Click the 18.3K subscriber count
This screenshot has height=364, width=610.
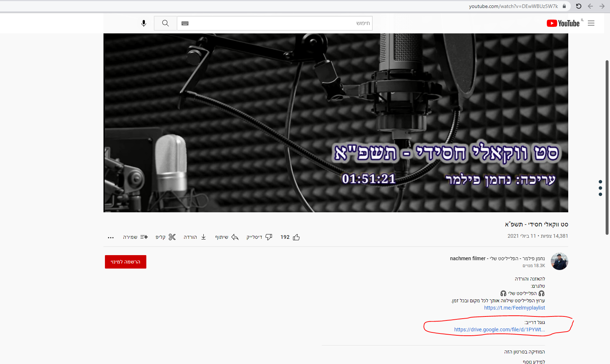click(x=534, y=266)
